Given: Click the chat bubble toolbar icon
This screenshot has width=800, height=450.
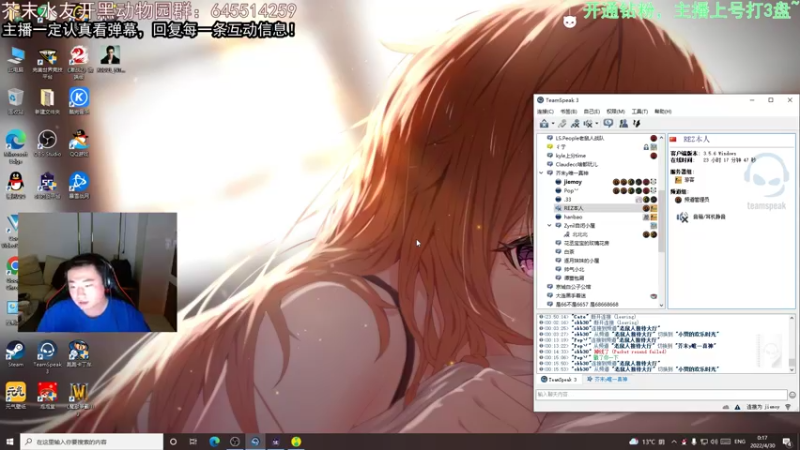Looking at the screenshot, I should 608,123.
